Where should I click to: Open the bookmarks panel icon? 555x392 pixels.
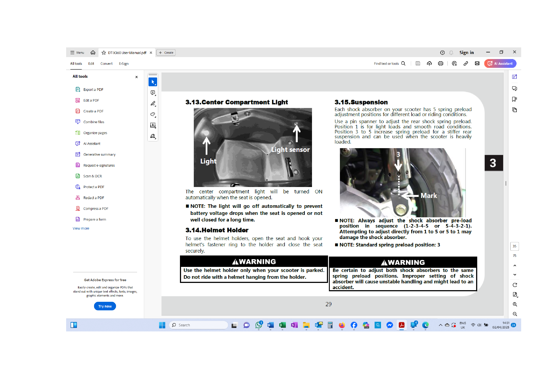click(x=514, y=99)
